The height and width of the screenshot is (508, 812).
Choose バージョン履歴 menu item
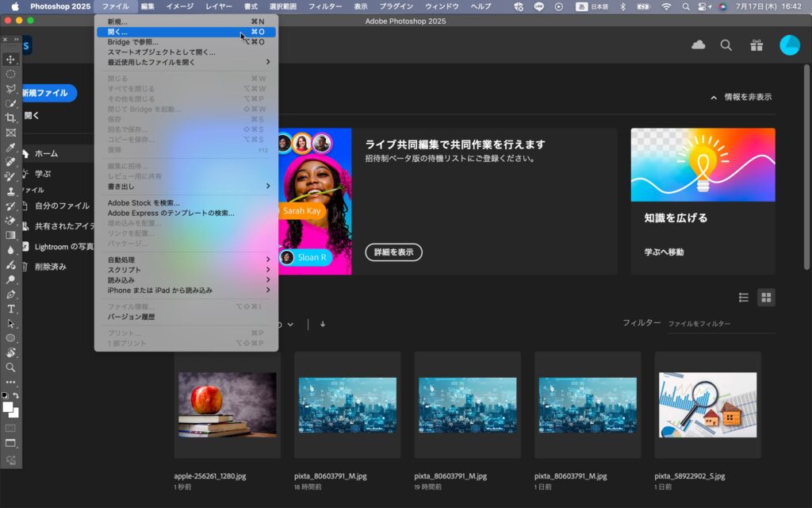[186, 317]
